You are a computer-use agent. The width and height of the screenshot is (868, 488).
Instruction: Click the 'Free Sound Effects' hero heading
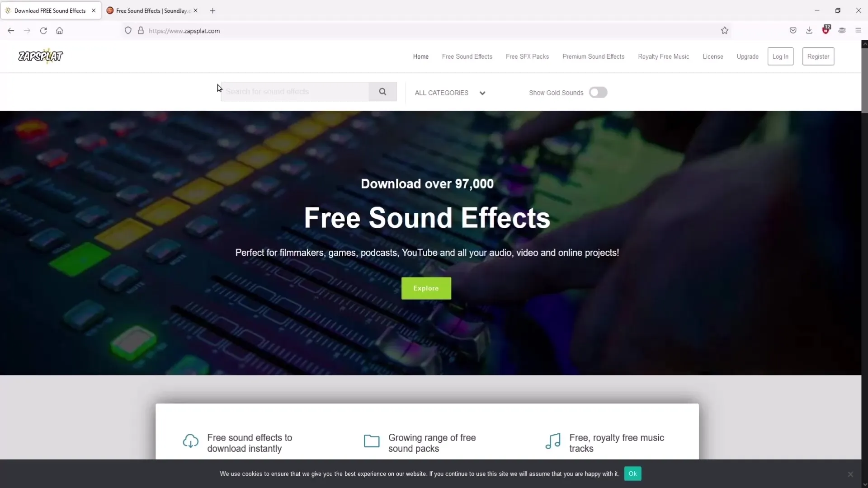point(427,218)
